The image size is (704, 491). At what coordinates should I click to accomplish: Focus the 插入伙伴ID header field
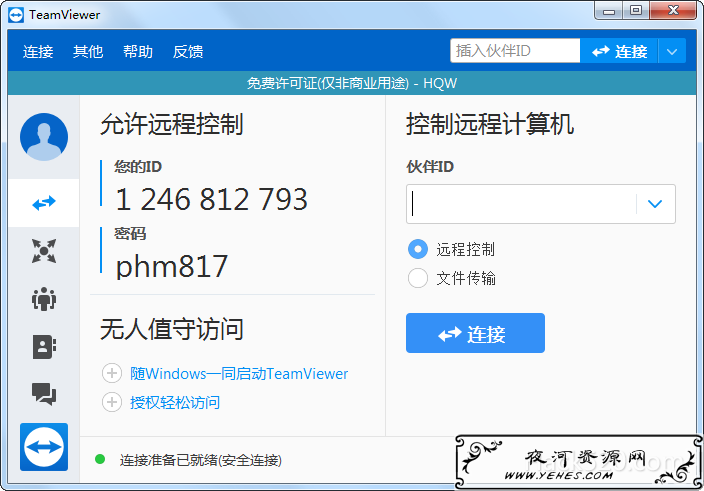click(515, 51)
